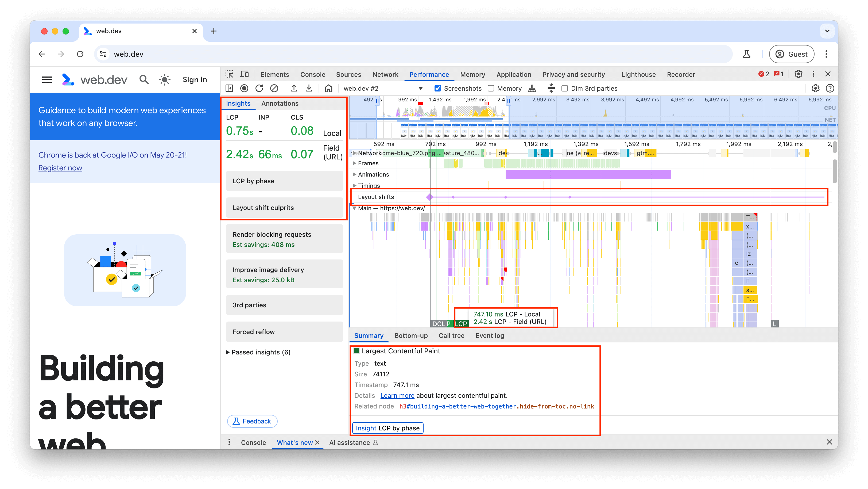Click the clear performance data icon
The width and height of the screenshot is (868, 489).
click(x=274, y=88)
